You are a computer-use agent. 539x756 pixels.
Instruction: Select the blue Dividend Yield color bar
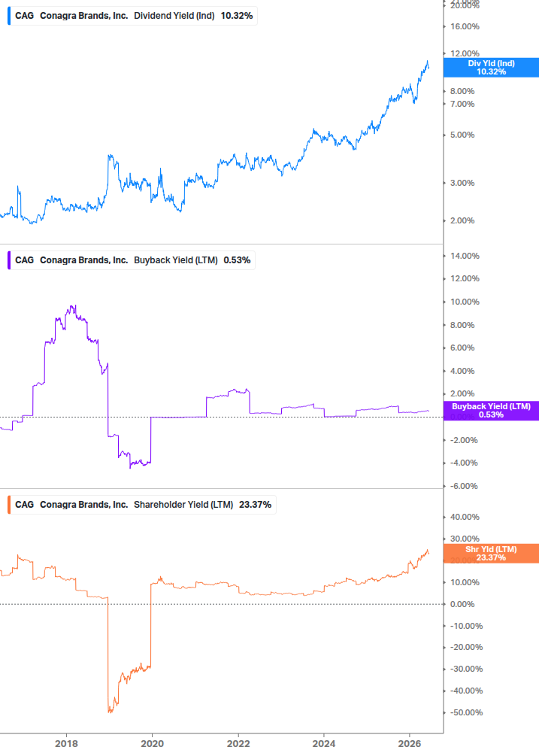point(9,16)
